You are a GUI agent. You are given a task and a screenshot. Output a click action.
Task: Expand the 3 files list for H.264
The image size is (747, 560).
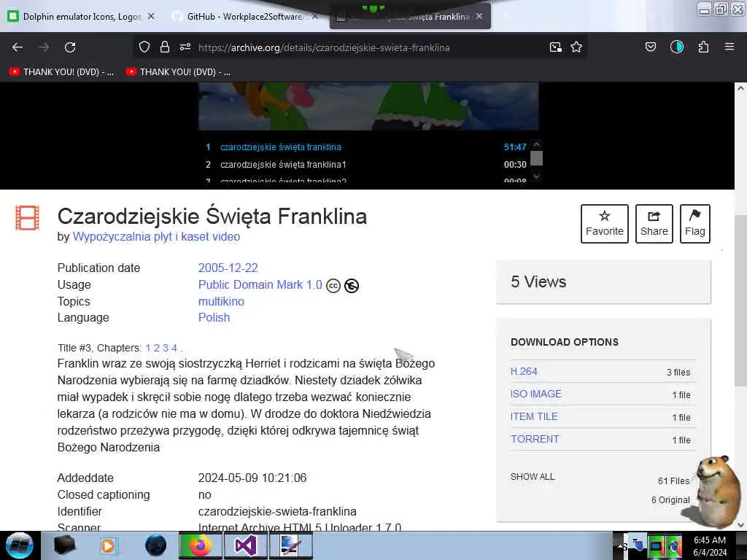click(678, 373)
